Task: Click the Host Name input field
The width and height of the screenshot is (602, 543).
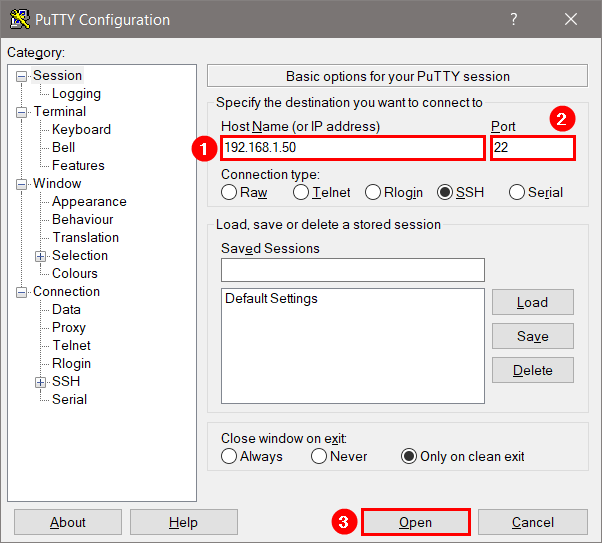Action: 352,147
